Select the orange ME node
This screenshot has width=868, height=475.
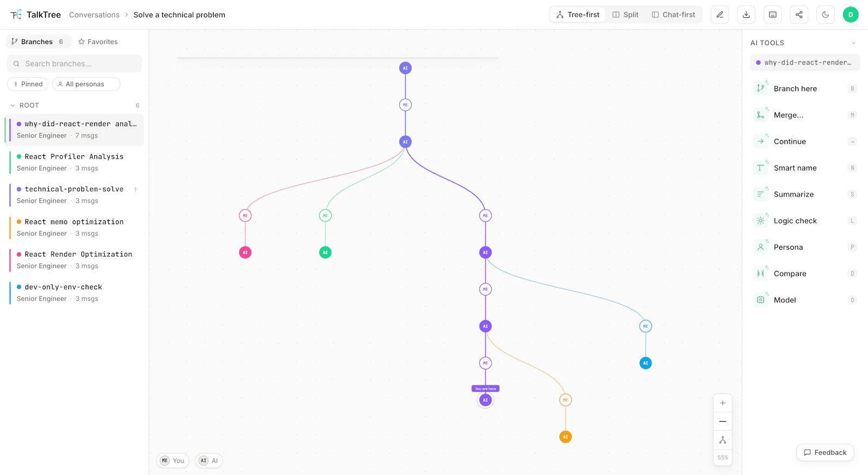565,400
